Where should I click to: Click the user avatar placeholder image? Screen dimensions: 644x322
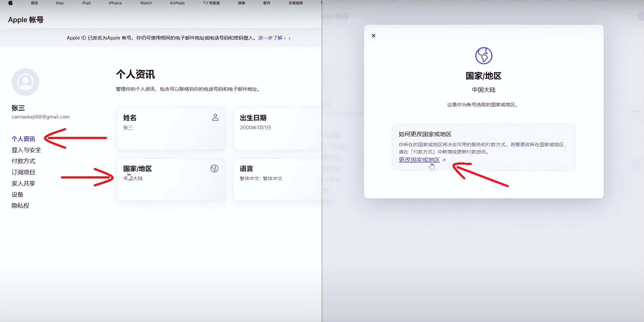coord(26,82)
